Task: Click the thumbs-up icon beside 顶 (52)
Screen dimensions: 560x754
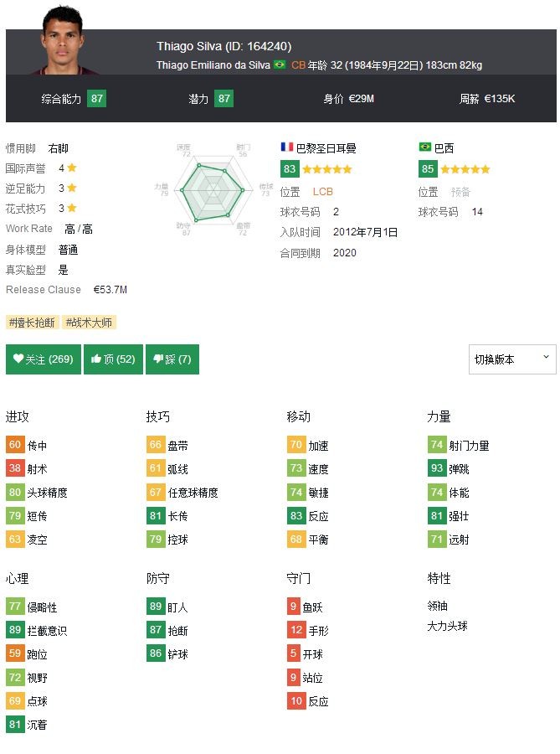Action: pyautogui.click(x=96, y=359)
